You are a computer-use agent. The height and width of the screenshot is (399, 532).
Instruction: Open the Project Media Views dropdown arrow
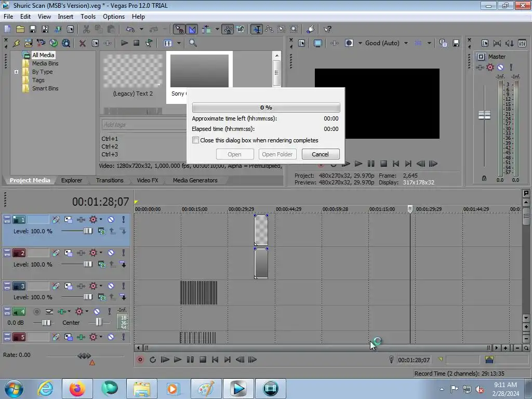pos(179,43)
